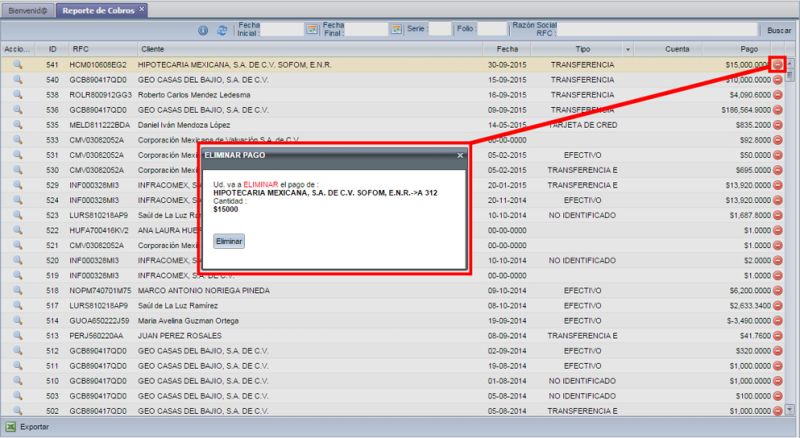
Task: Select the Reporte de Cobros tab
Action: tap(99, 9)
